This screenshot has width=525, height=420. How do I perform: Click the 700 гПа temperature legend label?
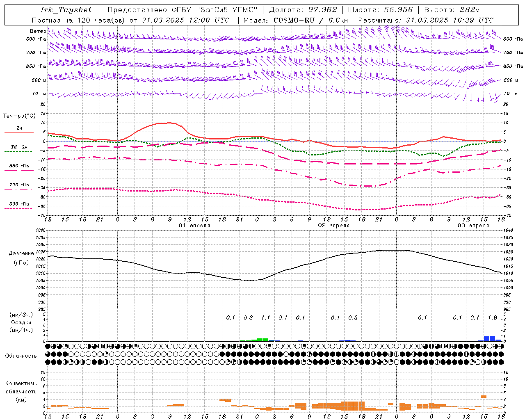pos(19,185)
